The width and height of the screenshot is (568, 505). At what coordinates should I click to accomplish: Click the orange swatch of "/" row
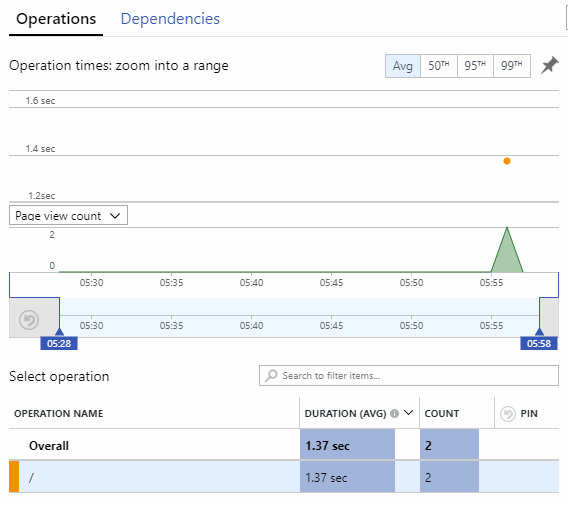pos(14,477)
